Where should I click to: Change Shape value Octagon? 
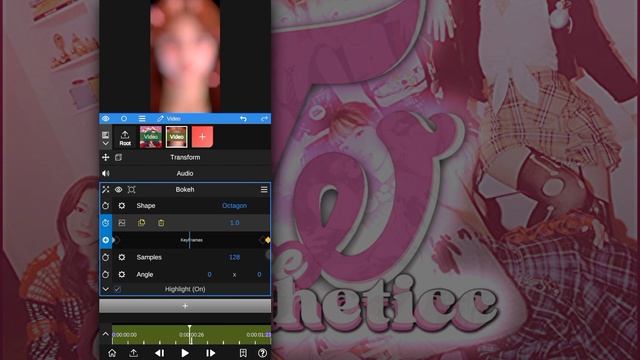pos(234,206)
